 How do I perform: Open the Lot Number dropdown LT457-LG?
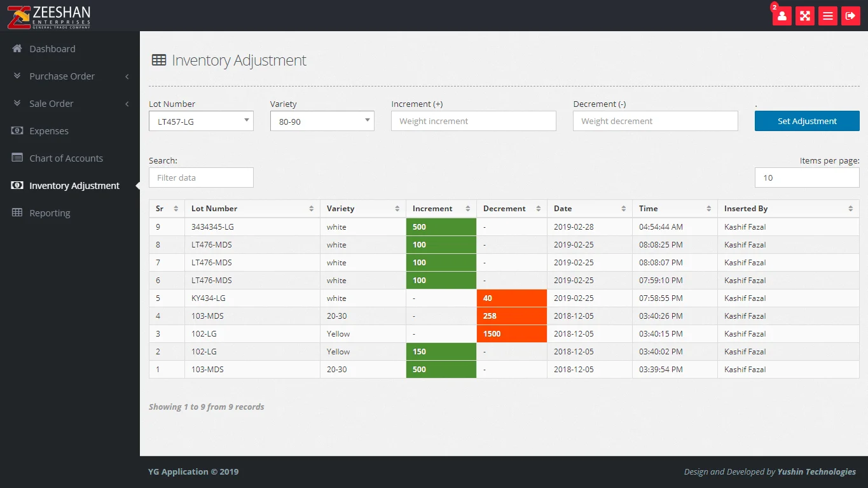tap(201, 122)
